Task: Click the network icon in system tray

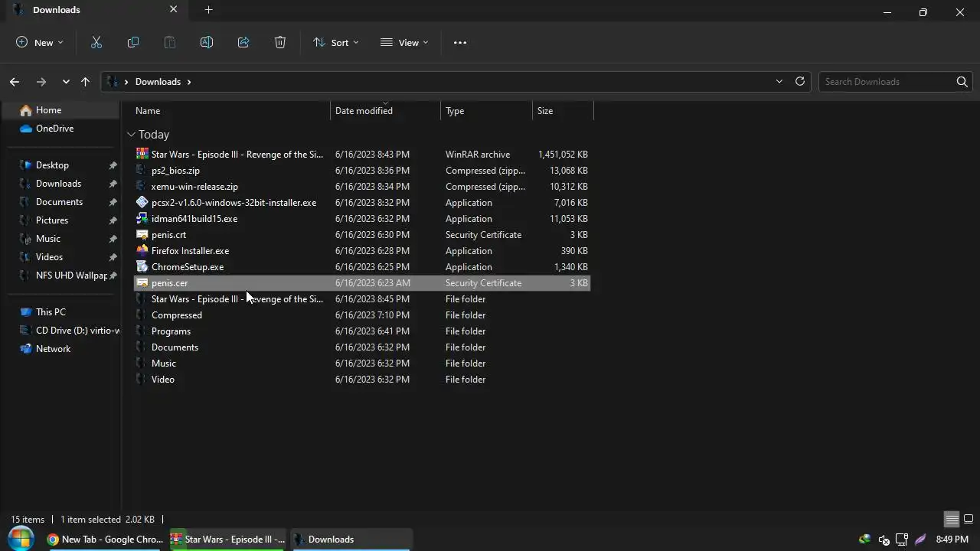Action: coord(902,540)
